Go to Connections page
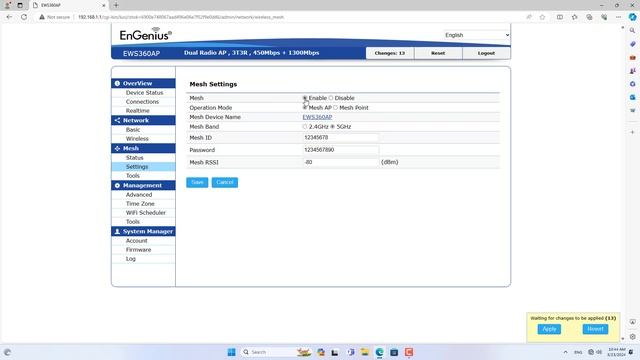Screen dimensions: 640x360 pos(142,102)
